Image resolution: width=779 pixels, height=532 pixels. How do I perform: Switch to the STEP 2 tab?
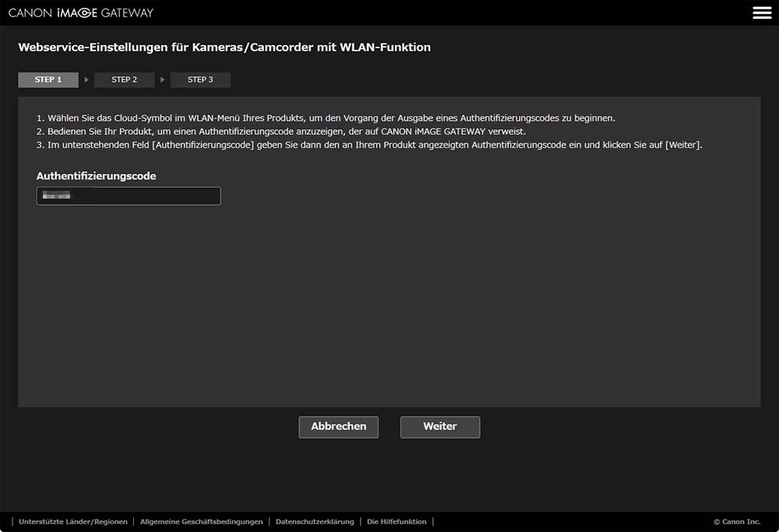[124, 80]
